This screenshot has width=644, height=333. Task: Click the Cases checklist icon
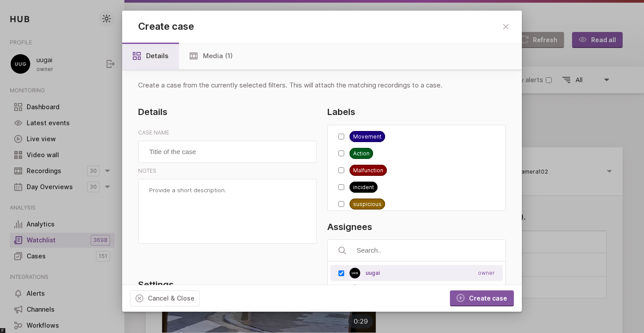pos(18,256)
